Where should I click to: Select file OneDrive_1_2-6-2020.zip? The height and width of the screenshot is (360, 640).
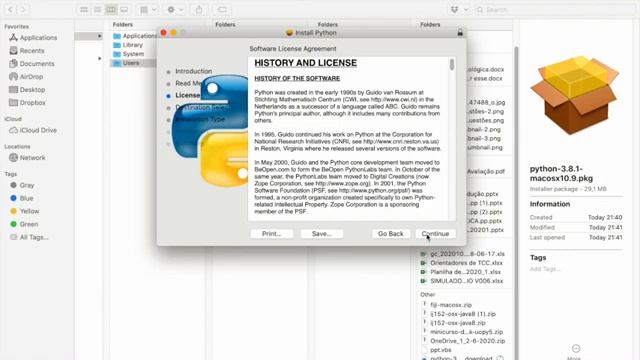pyautogui.click(x=463, y=341)
